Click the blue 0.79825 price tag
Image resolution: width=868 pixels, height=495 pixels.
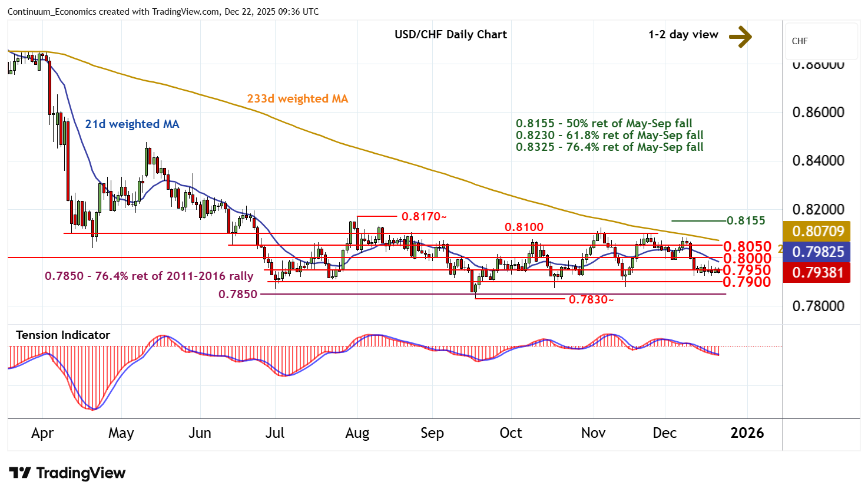point(817,252)
